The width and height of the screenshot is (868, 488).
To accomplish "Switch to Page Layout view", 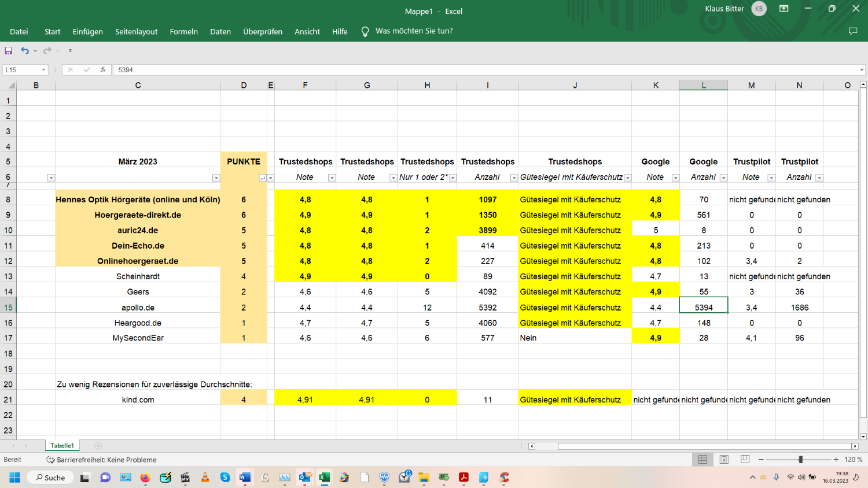I will [724, 460].
